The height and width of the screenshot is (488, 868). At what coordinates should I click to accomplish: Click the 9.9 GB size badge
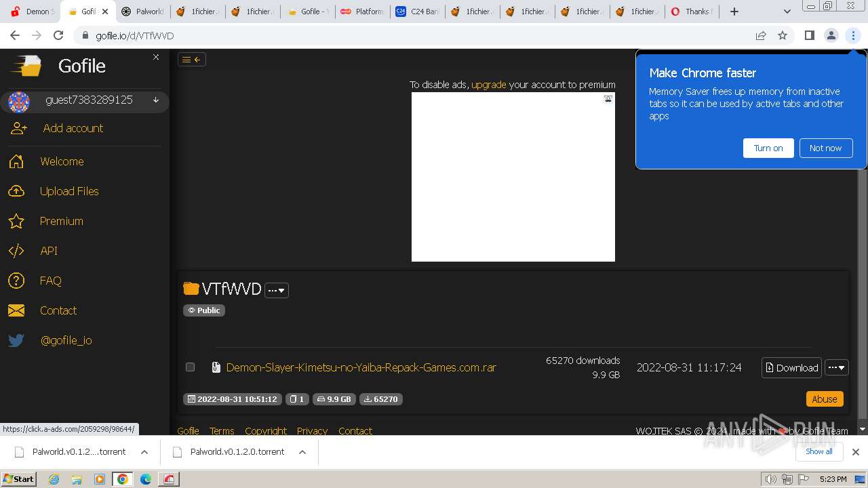coord(334,399)
